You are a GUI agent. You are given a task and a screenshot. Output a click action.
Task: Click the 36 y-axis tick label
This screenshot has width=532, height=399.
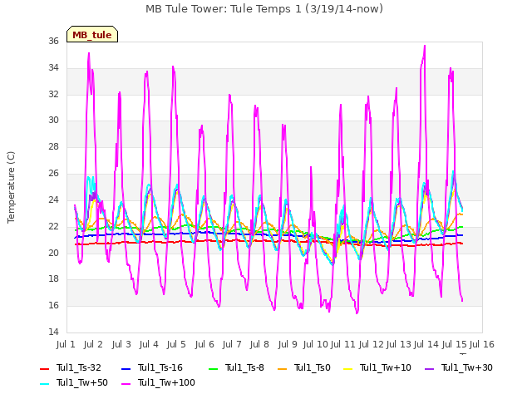(x=53, y=41)
